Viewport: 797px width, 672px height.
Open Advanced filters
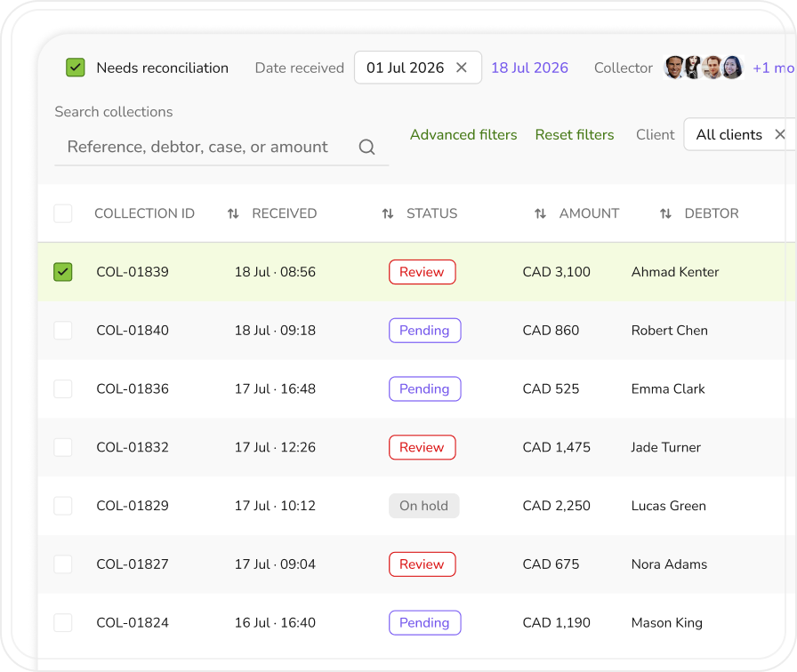pyautogui.click(x=463, y=134)
